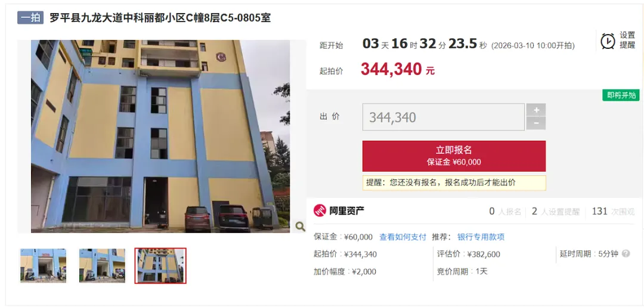Screen dimensions: 644x307
Task: Select the third highlighted thumbnail
Action: [x=160, y=265]
